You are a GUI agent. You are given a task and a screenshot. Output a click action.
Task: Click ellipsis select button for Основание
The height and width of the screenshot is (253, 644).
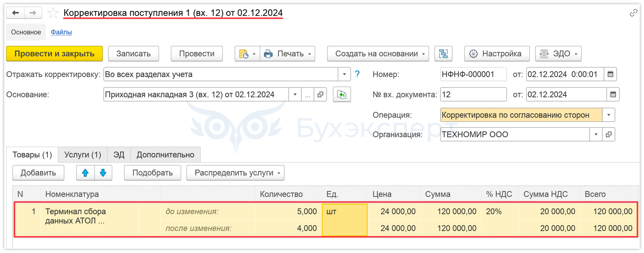(308, 95)
